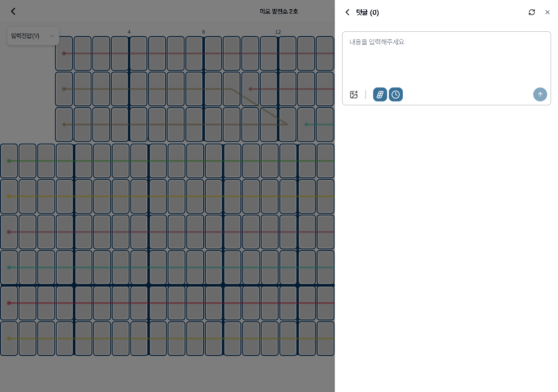
Task: Attach an image to the comment
Action: (x=354, y=95)
